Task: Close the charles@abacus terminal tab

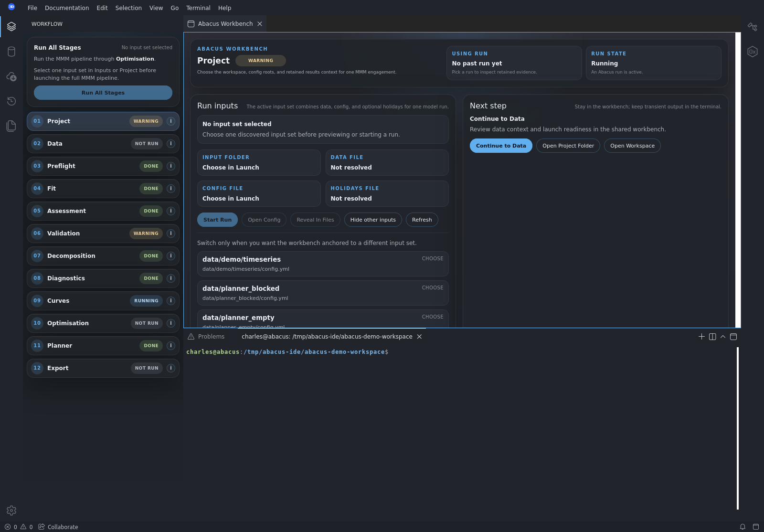Action: pos(419,337)
